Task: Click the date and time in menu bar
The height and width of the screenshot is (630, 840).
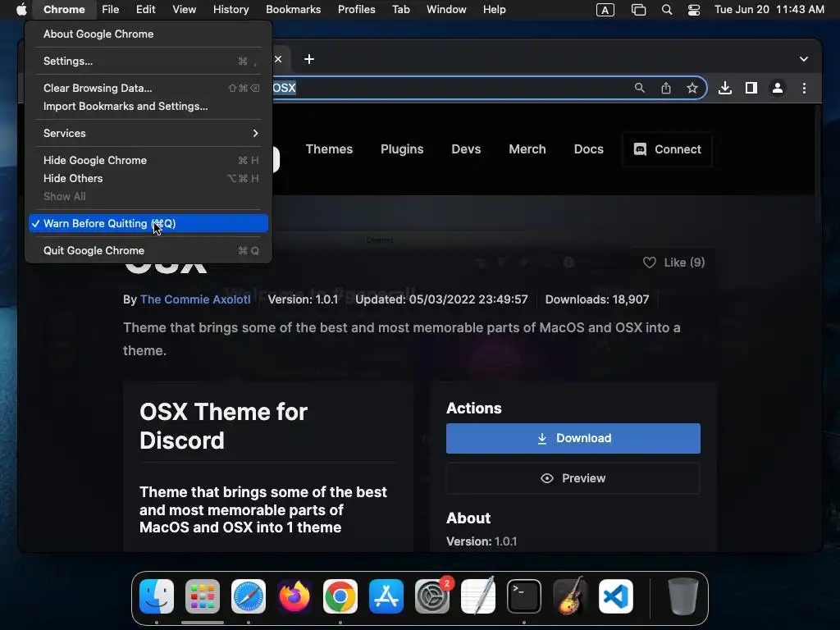Action: [x=769, y=10]
